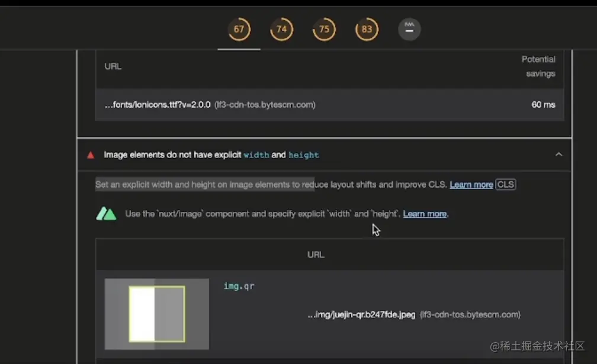
Task: Click the img.qr element thumbnail
Action: pos(157,314)
